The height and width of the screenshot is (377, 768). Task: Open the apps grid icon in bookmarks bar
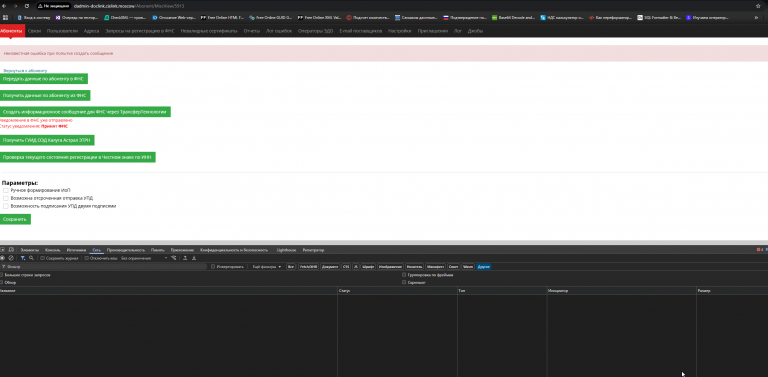click(5, 17)
